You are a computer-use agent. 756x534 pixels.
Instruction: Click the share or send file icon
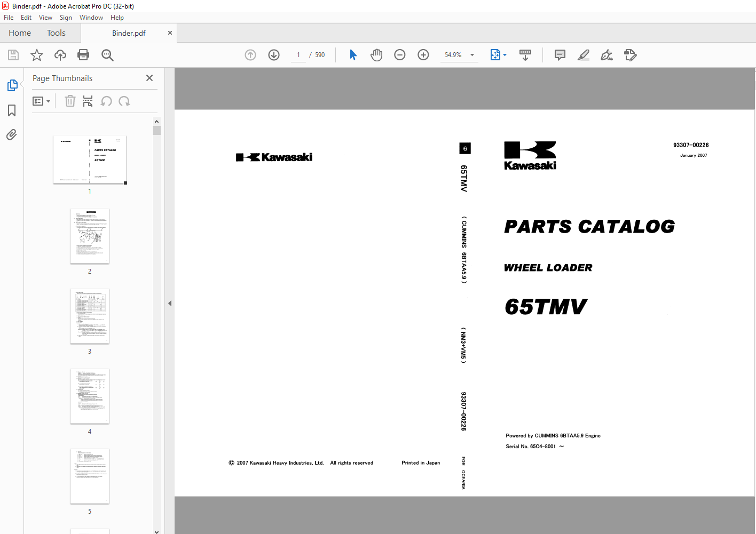[631, 55]
